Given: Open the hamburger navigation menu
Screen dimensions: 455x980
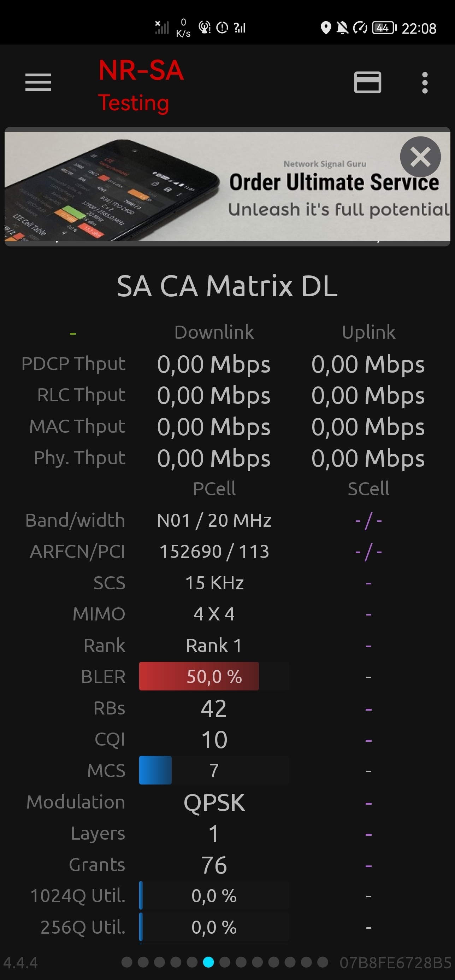Looking at the screenshot, I should coord(38,82).
